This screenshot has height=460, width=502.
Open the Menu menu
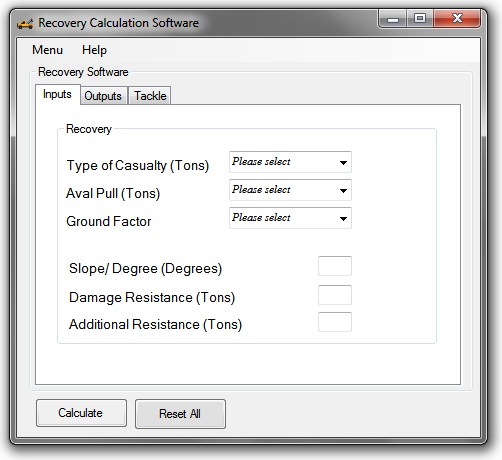(x=47, y=50)
